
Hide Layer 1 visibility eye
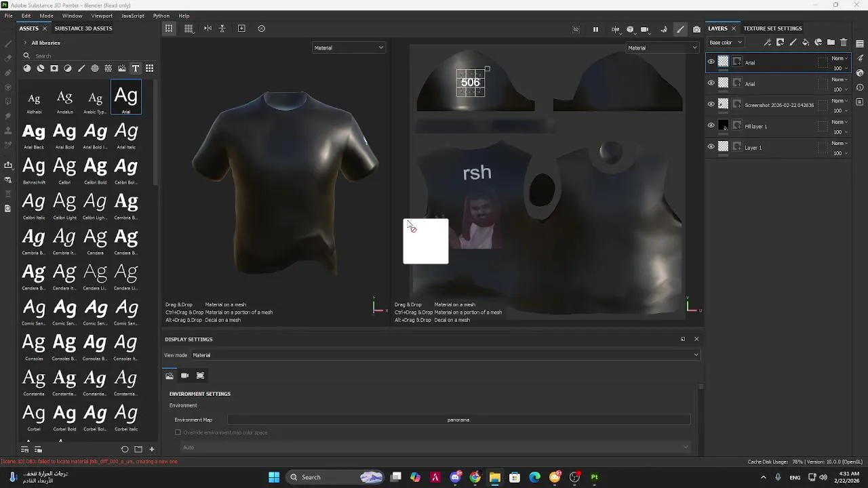(711, 147)
